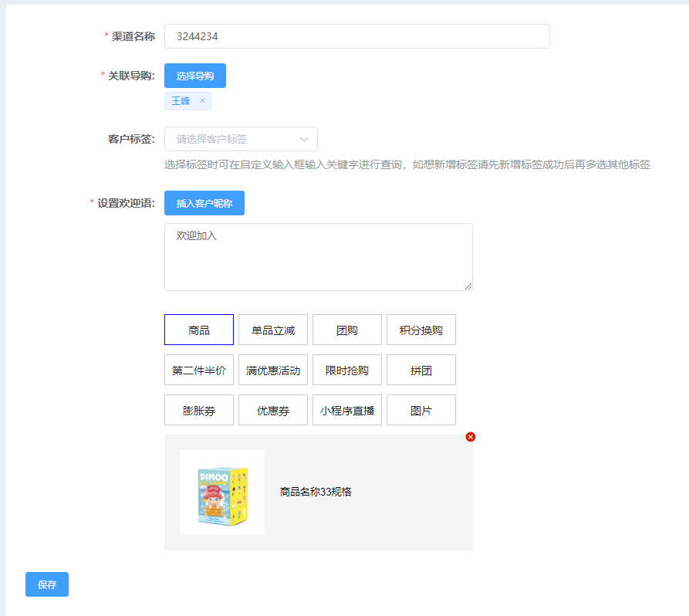The width and height of the screenshot is (689, 616).
Task: Click the welcome message text area
Action: 318,256
